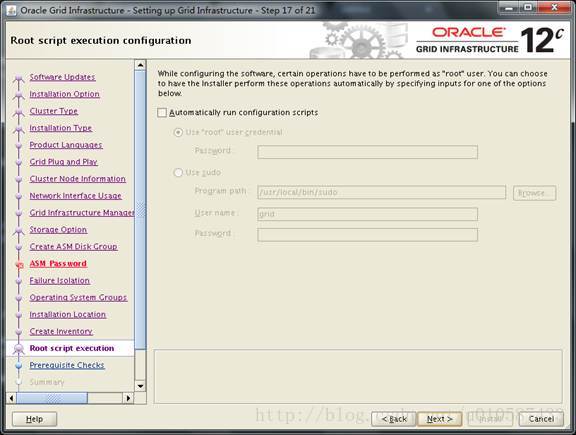Go to the Cluster Type step

54,111
